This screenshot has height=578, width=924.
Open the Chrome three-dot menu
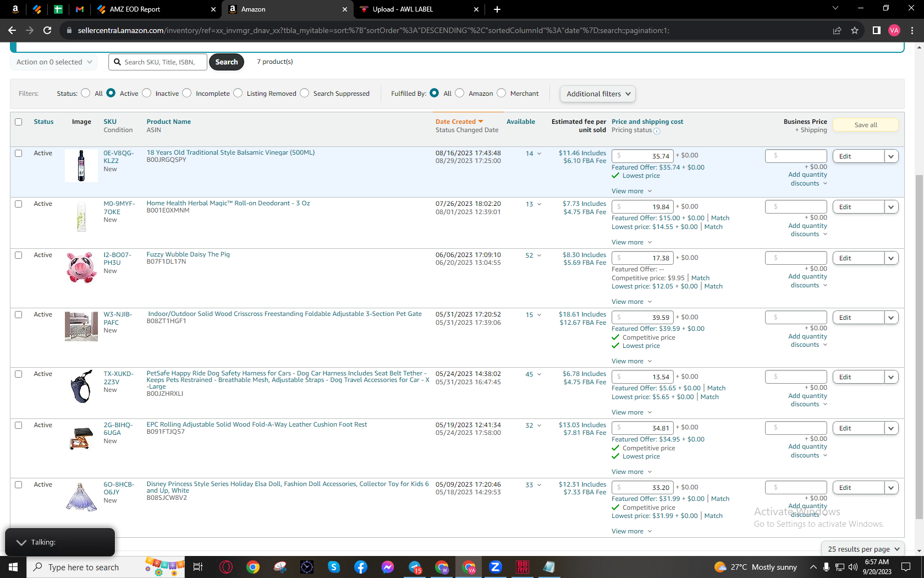(x=912, y=30)
